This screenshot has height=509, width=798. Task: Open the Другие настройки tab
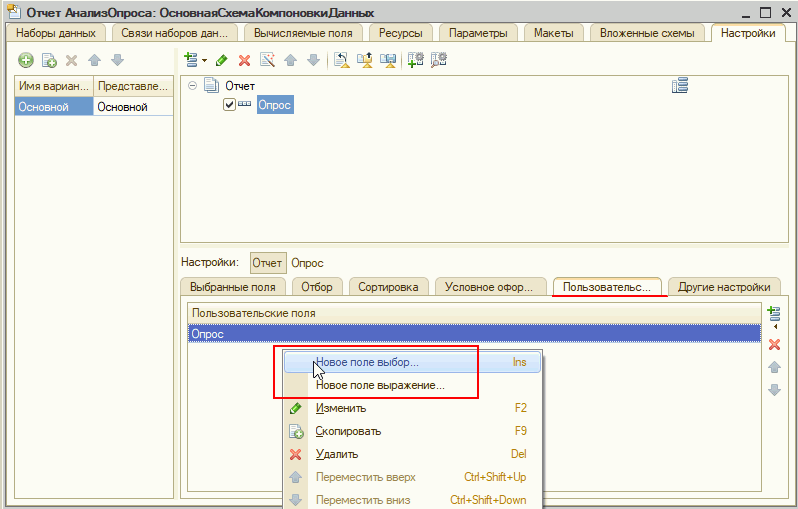pos(724,287)
